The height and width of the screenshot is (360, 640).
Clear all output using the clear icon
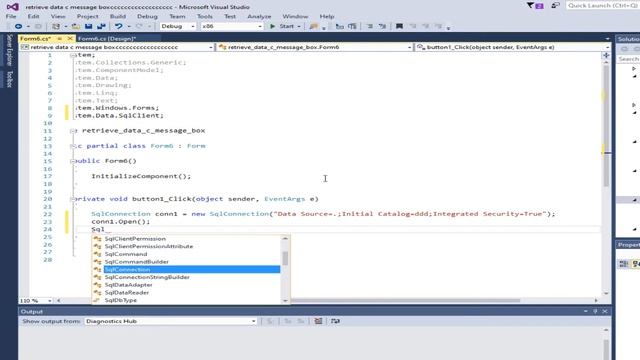coord(318,321)
